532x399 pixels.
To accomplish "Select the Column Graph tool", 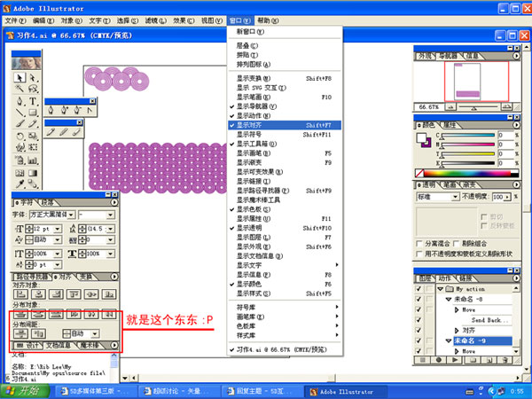I will pos(33,160).
